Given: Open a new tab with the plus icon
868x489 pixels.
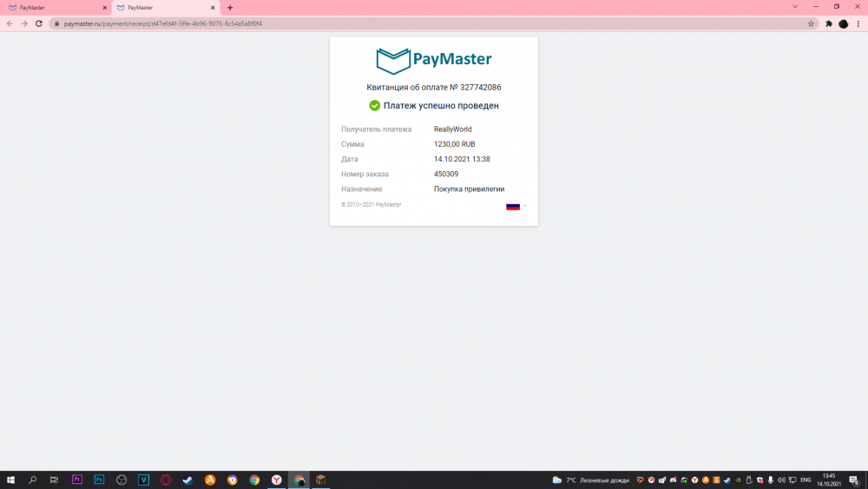Looking at the screenshot, I should coord(230,8).
